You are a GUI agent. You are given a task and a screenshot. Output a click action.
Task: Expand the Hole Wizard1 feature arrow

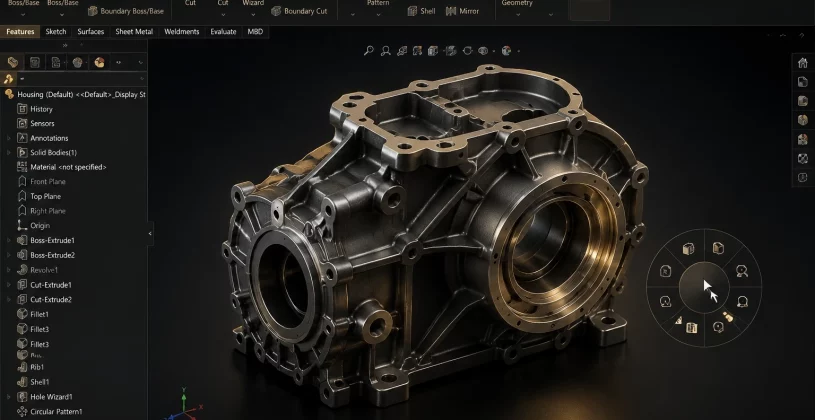pos(8,397)
